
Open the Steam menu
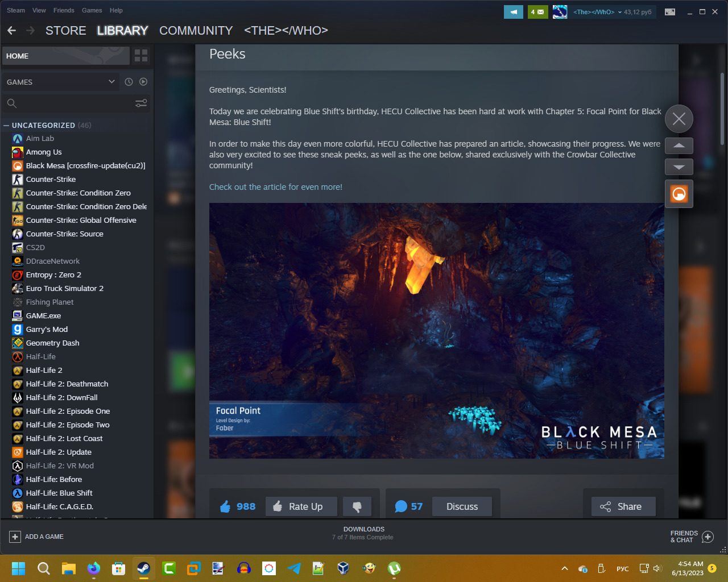(x=16, y=10)
